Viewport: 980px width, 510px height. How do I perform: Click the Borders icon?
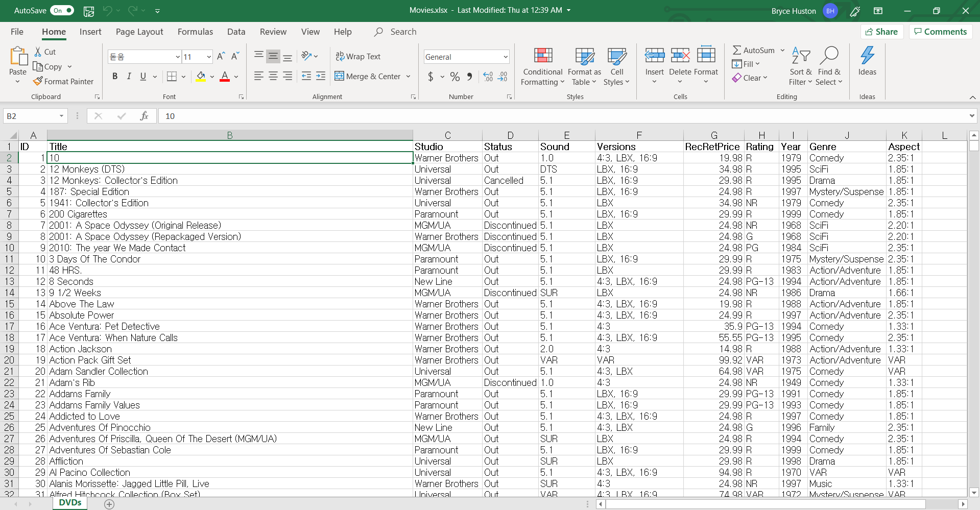[x=172, y=77]
